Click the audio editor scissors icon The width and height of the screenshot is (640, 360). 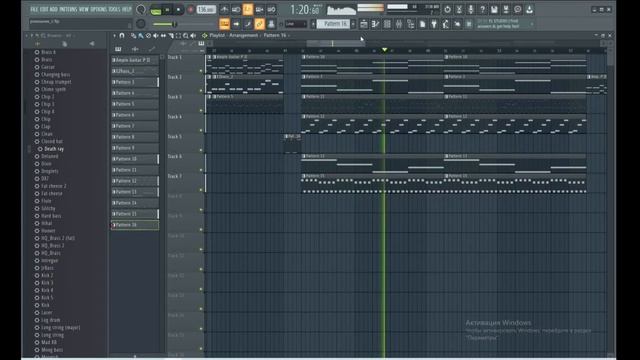pos(459,9)
